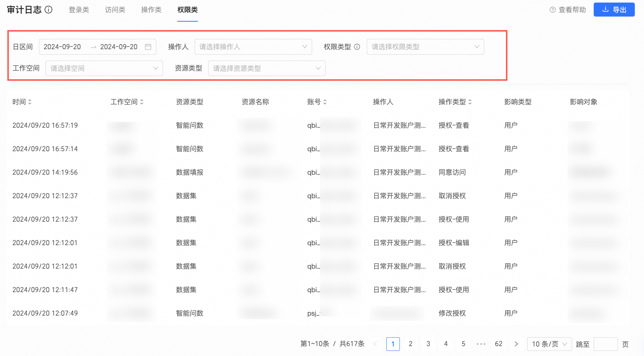Expand the 权限类型 selector
Image resolution: width=644 pixels, height=356 pixels.
(x=425, y=47)
